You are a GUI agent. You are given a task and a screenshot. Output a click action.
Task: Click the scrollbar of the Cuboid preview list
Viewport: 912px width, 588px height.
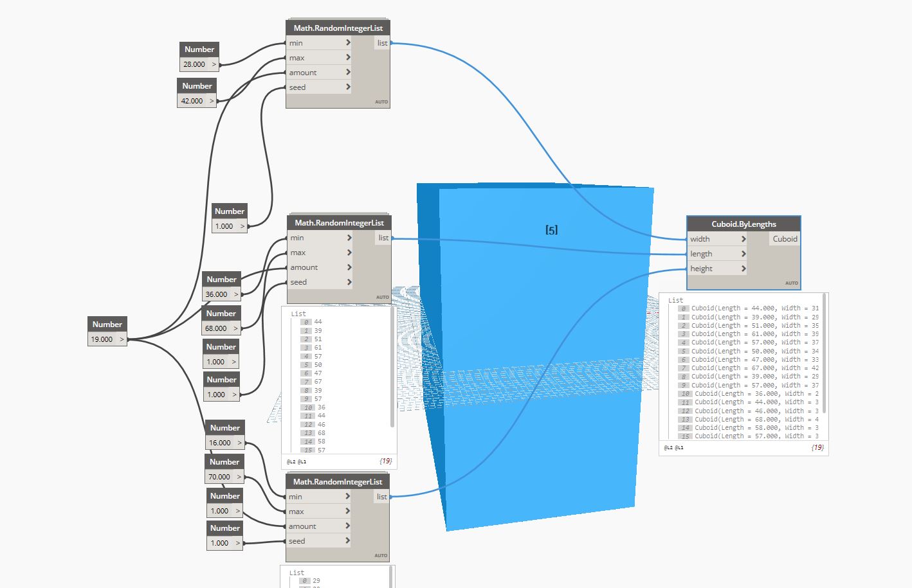825,353
